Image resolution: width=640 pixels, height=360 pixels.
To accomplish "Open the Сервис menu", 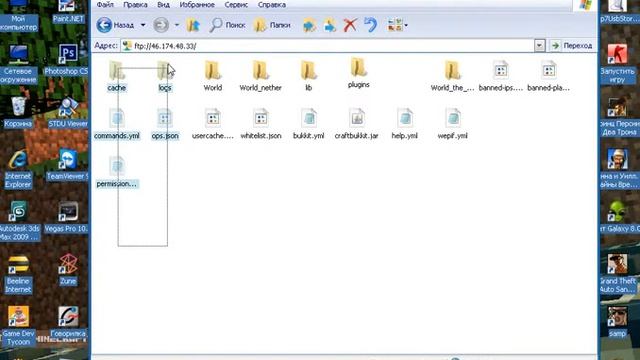I will pyautogui.click(x=236, y=5).
